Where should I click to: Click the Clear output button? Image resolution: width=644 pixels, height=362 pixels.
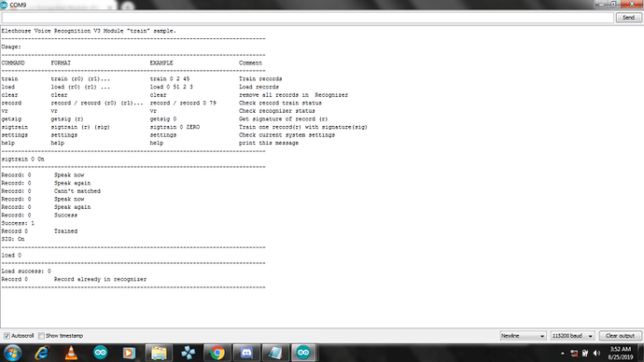tap(620, 336)
